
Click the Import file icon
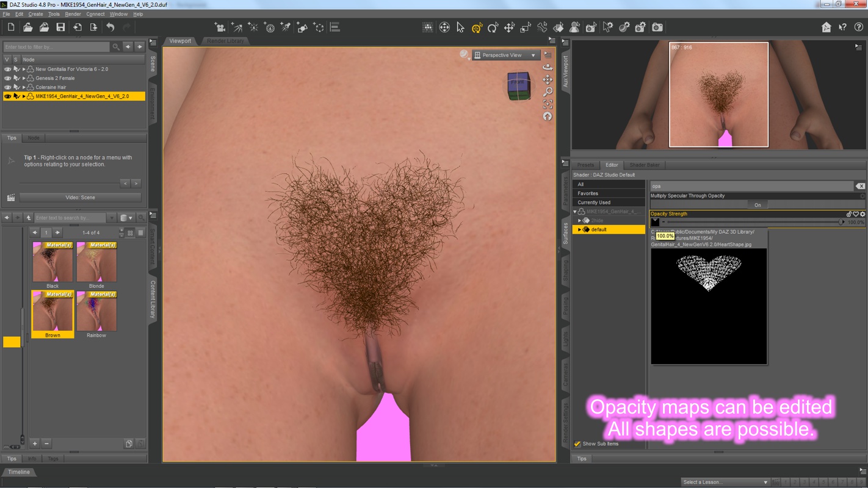pos(77,27)
